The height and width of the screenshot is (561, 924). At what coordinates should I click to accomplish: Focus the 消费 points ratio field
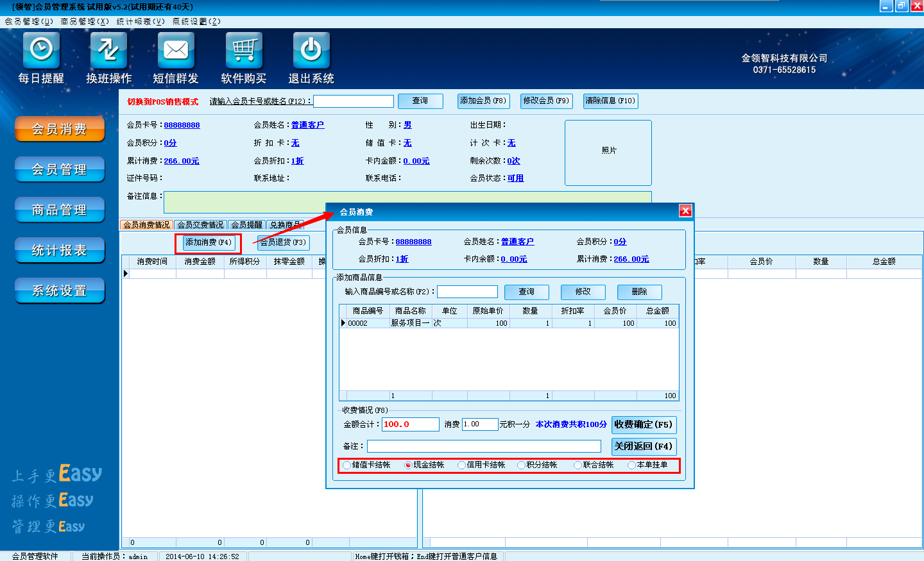[x=480, y=424]
